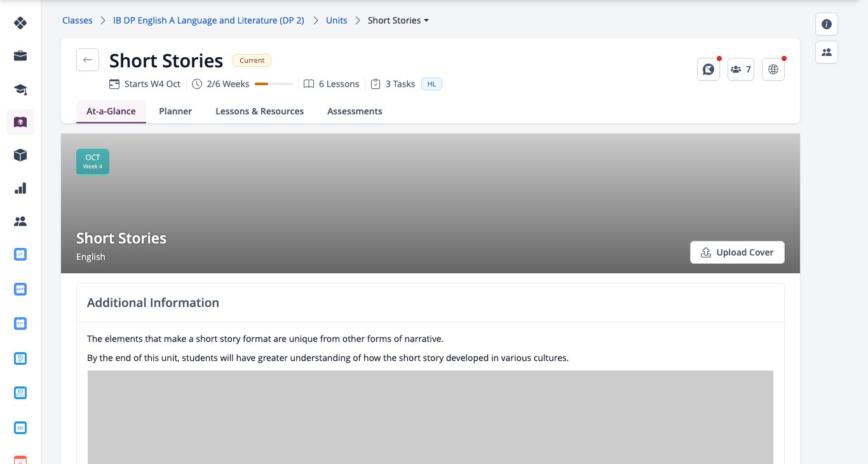This screenshot has height=464, width=868.
Task: Open the 7 members button
Action: 741,69
